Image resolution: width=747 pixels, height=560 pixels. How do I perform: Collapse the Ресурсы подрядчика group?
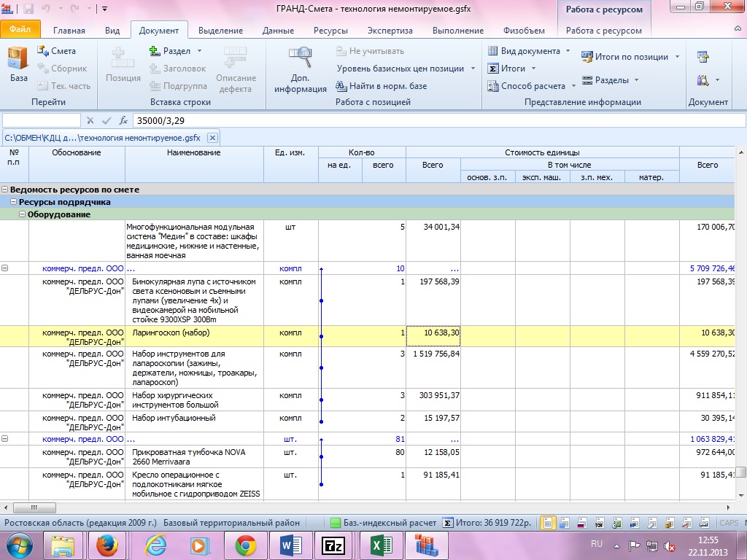pyautogui.click(x=14, y=202)
